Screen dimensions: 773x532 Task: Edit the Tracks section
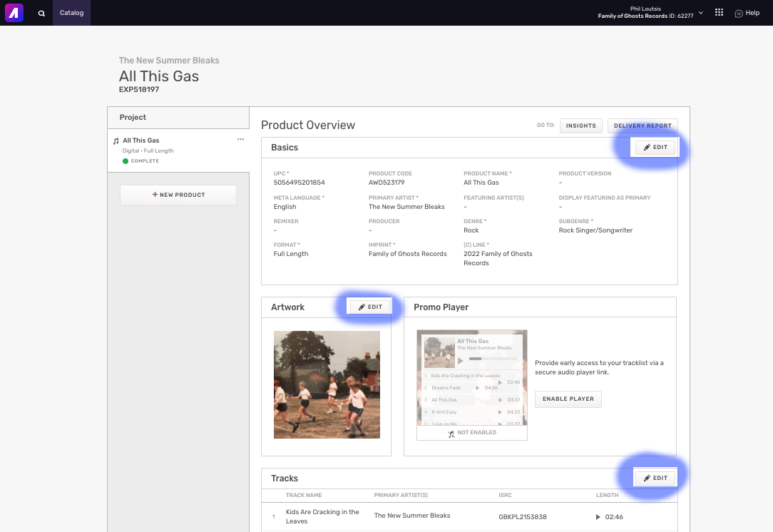(655, 478)
